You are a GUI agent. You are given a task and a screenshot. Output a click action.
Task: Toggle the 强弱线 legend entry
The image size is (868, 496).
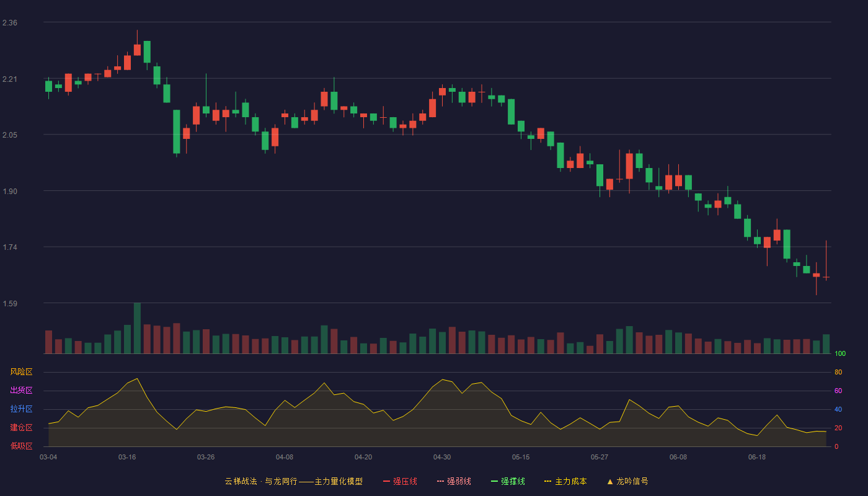pos(454,481)
